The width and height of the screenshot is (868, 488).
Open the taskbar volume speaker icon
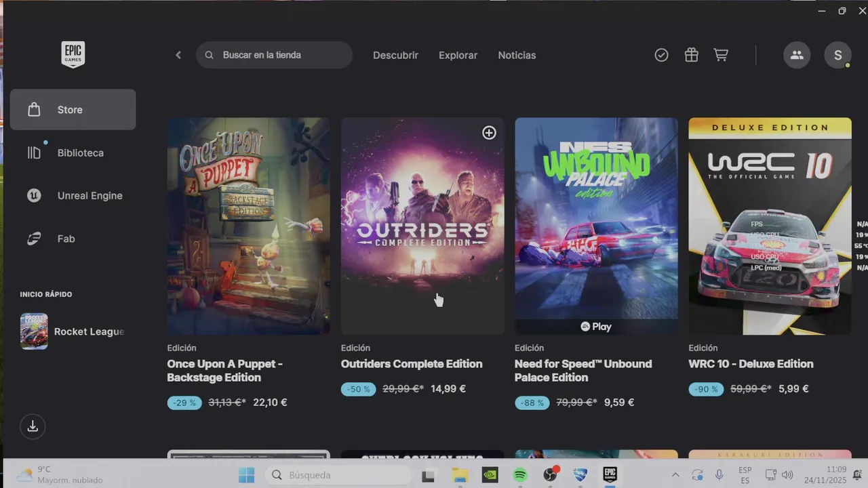coord(787,475)
